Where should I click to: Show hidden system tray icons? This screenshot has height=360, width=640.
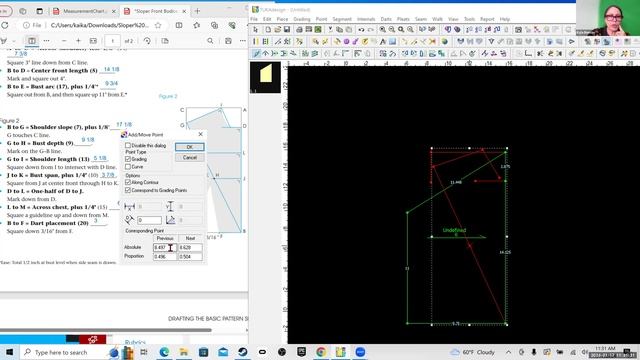pos(508,352)
